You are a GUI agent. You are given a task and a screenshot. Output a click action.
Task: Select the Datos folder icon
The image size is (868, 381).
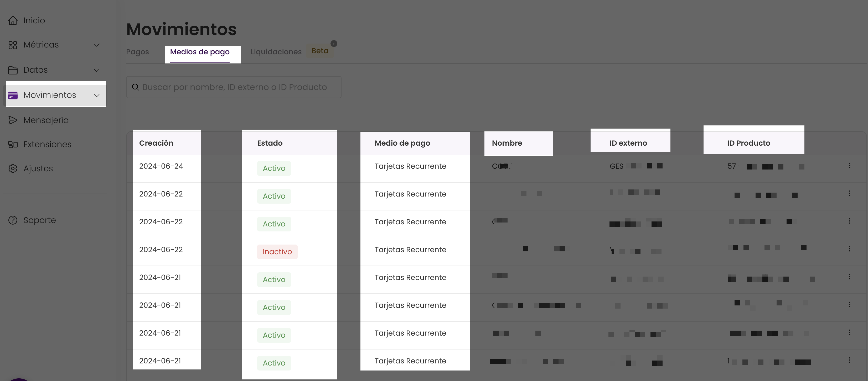(13, 70)
